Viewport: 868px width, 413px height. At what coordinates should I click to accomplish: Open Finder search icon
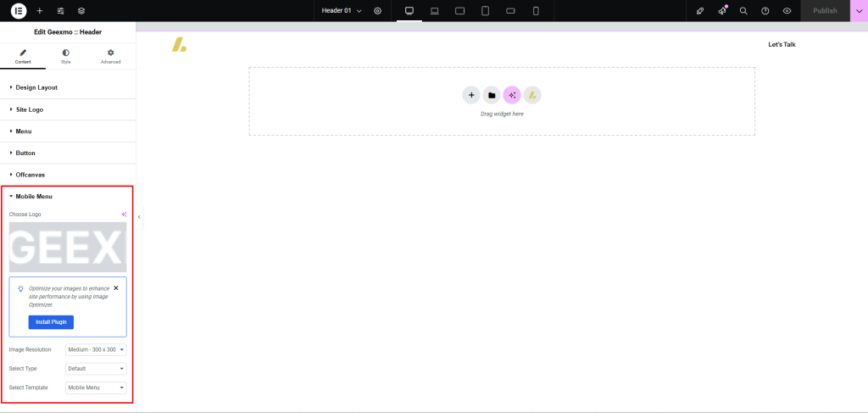tap(743, 11)
